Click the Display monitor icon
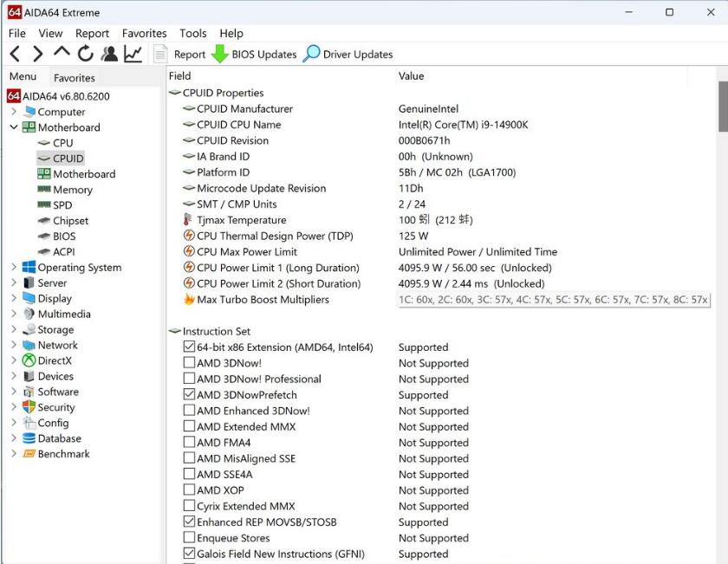This screenshot has width=728, height=564. pyautogui.click(x=29, y=298)
